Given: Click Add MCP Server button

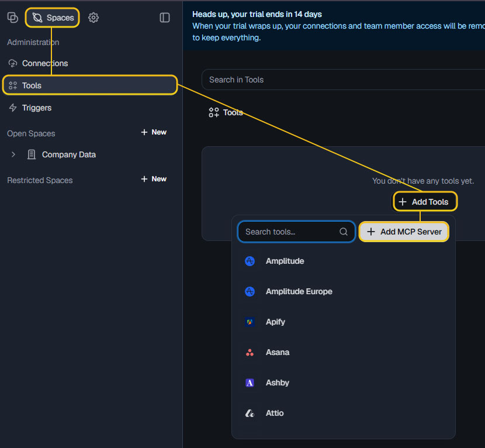Looking at the screenshot, I should [404, 232].
